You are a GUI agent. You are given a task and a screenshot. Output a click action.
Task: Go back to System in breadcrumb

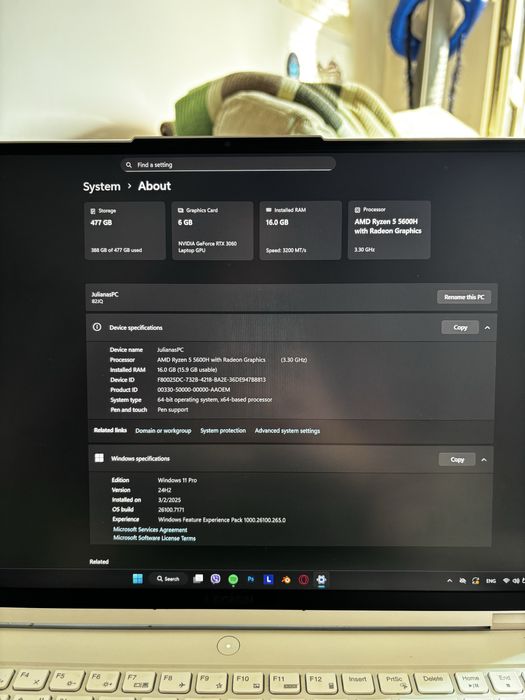point(101,187)
